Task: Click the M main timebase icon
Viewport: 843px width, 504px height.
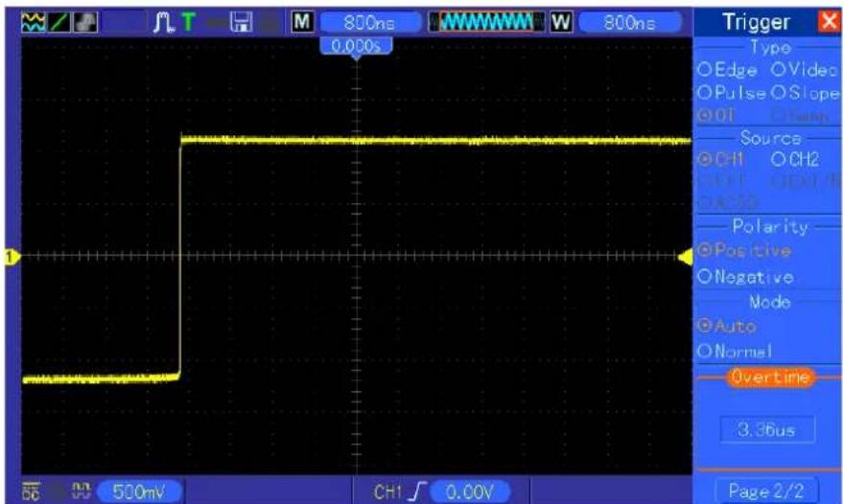Action: click(x=302, y=22)
